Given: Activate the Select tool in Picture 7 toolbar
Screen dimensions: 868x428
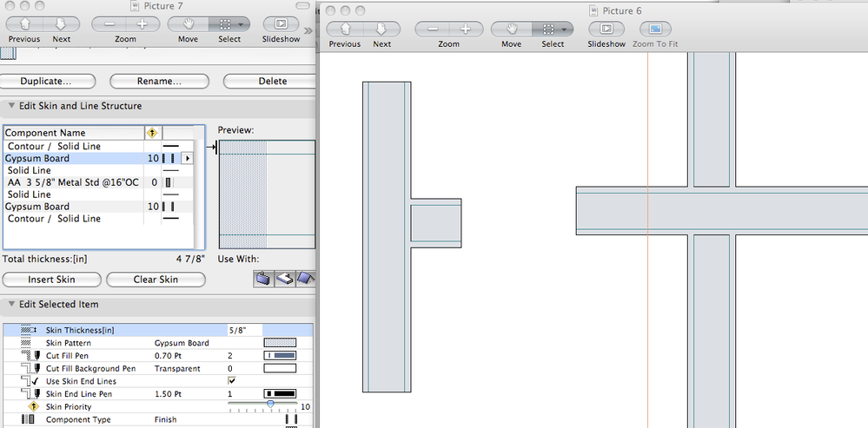Looking at the screenshot, I should 225,24.
